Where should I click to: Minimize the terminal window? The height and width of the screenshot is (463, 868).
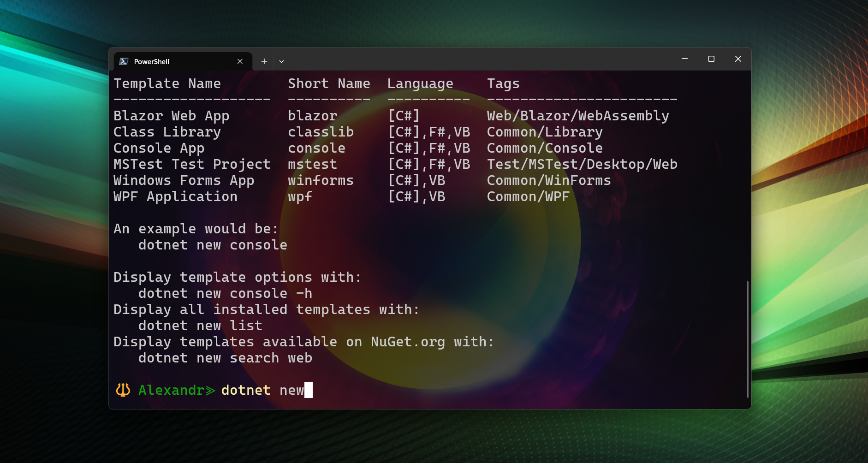coord(684,59)
